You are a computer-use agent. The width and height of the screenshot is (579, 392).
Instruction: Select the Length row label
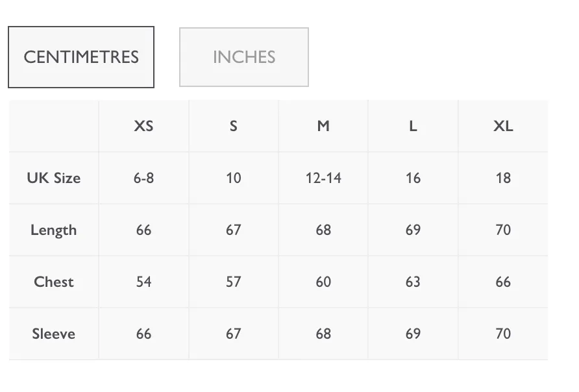coord(53,230)
